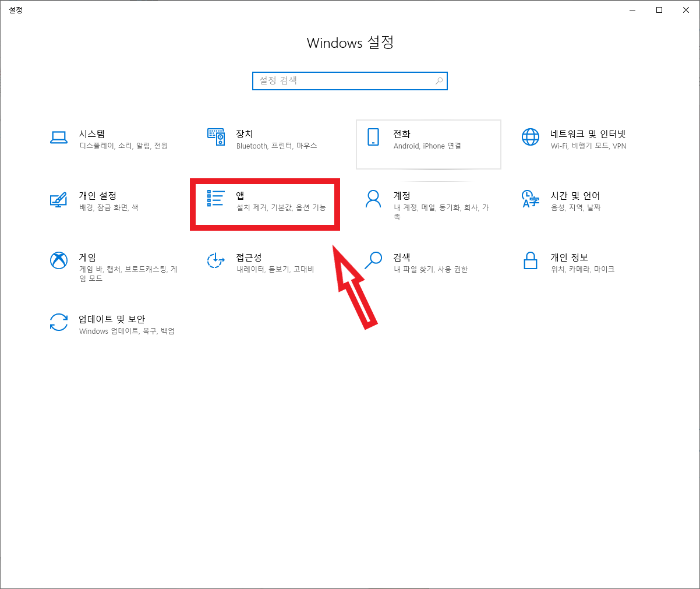Click the text Windows 업데이트, 복구, 백업
700x589 pixels.
[x=127, y=331]
